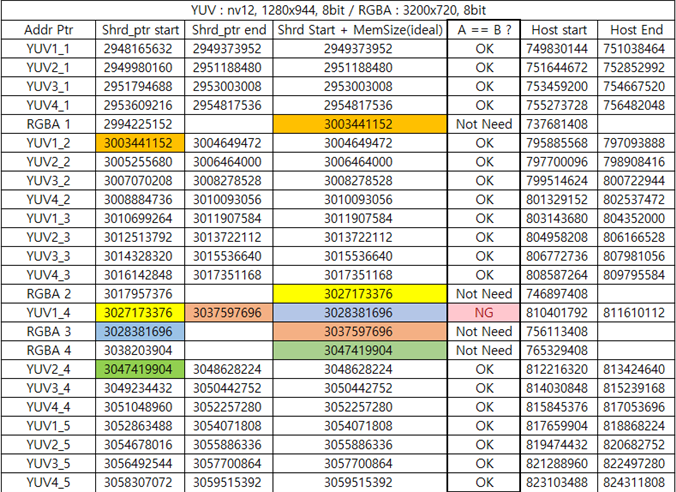Select 'Not Need' in the RGBA 1 row

(x=484, y=124)
